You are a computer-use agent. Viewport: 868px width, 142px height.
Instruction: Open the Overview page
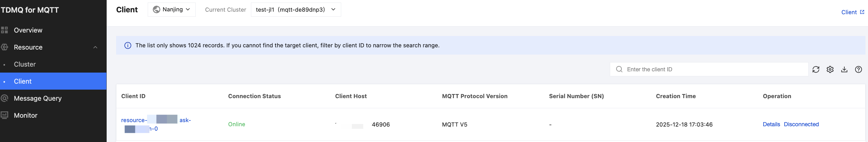click(28, 30)
